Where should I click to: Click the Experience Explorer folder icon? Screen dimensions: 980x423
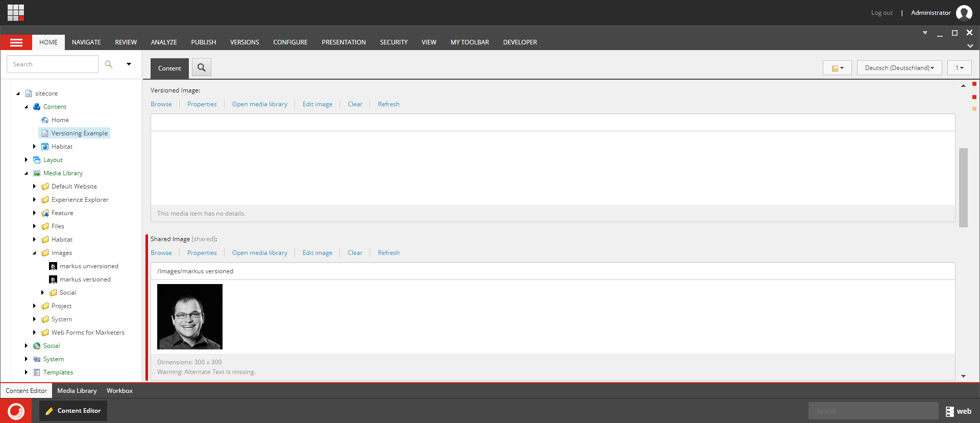[45, 200]
